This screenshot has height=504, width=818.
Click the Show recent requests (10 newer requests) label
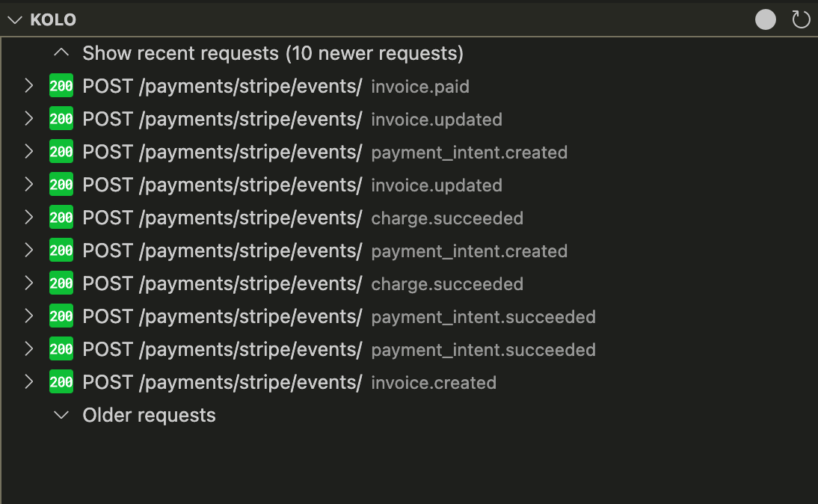click(274, 53)
